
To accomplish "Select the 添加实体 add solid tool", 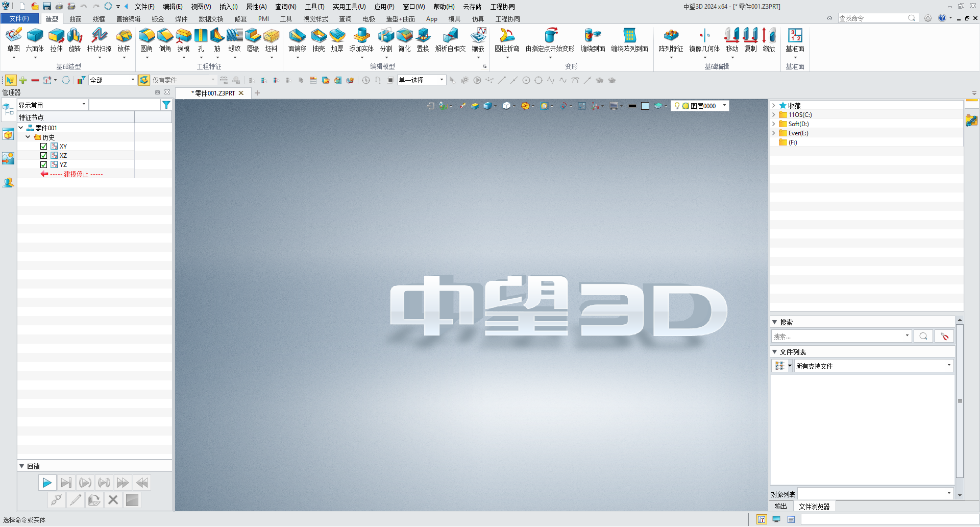I will (361, 40).
